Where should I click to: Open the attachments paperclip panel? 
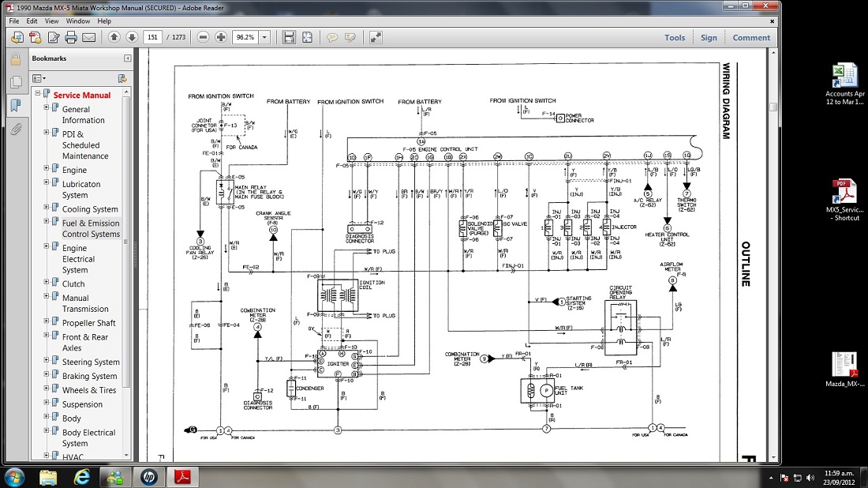[x=16, y=129]
